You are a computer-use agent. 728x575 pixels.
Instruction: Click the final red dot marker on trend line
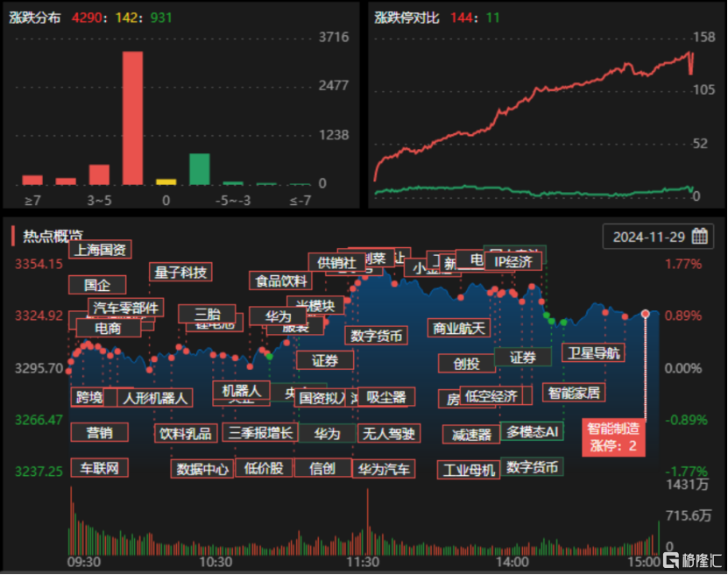[x=646, y=312]
